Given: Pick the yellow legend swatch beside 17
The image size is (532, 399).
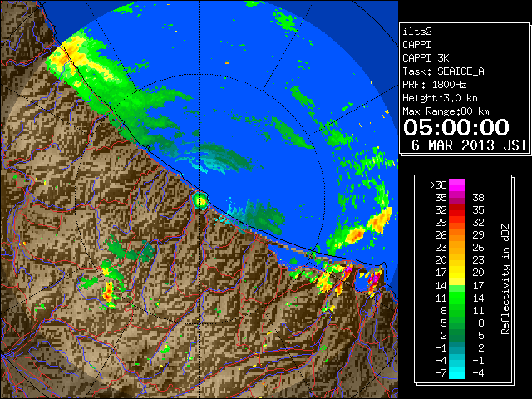Looking at the screenshot, I should [457, 273].
